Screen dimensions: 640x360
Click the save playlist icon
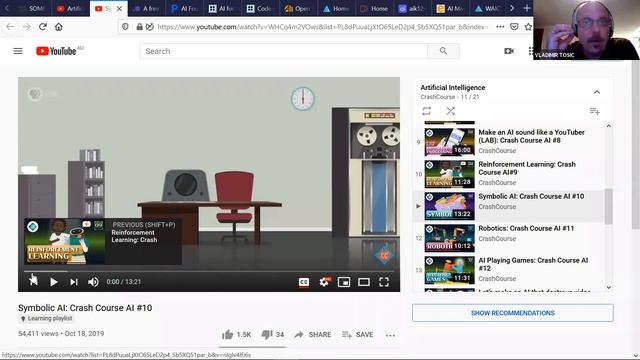point(594,111)
